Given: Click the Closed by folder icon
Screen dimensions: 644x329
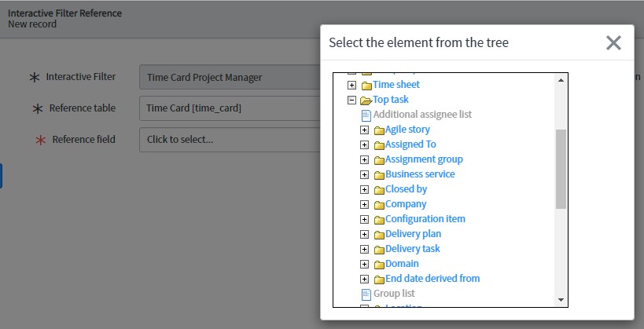Looking at the screenshot, I should click(379, 190).
